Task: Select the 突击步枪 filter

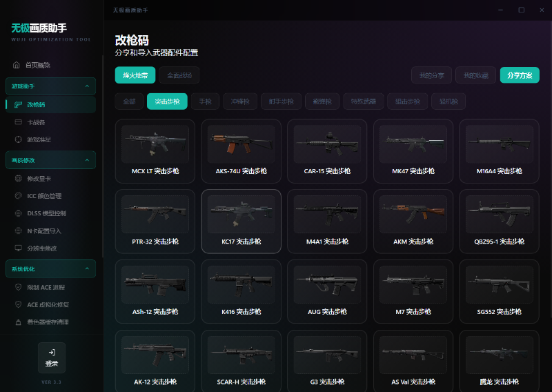Action: pyautogui.click(x=167, y=101)
